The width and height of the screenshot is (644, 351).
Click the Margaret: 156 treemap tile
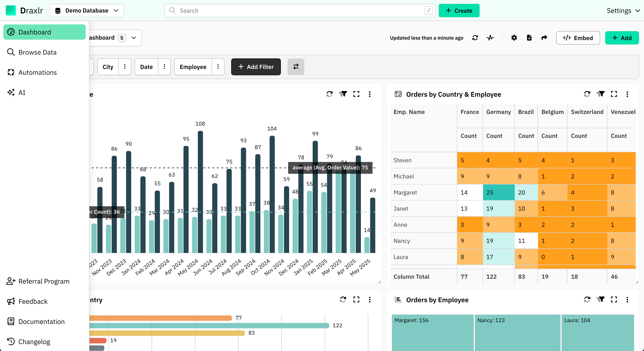pyautogui.click(x=432, y=332)
